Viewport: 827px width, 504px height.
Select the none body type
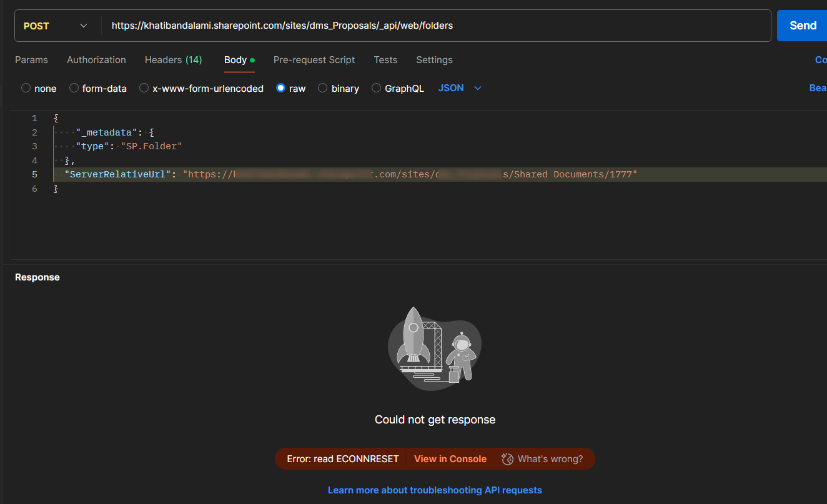pos(26,88)
